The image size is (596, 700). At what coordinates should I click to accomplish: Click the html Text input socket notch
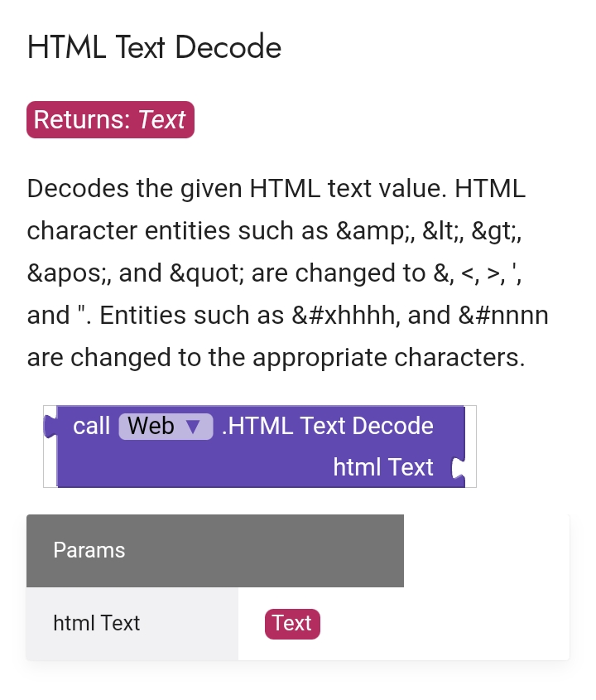(458, 468)
